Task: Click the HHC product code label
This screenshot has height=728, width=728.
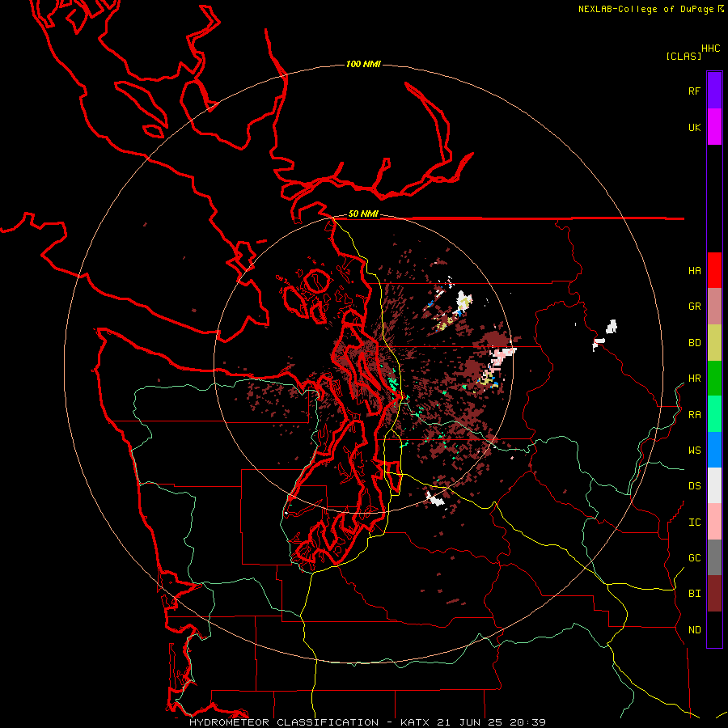Action: point(710,49)
